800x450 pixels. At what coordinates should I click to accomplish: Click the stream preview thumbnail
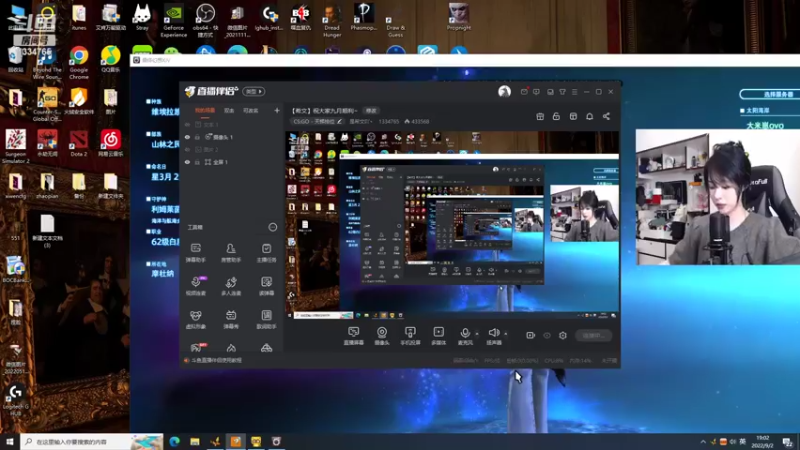click(452, 225)
